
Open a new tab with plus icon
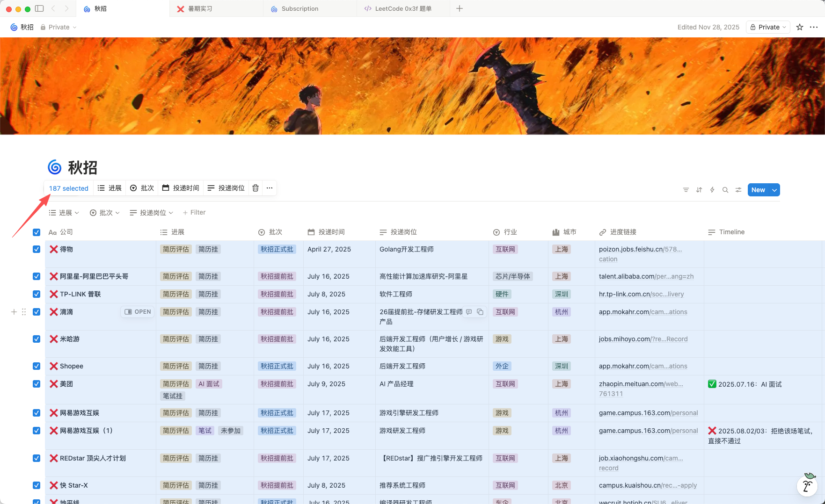click(x=460, y=8)
